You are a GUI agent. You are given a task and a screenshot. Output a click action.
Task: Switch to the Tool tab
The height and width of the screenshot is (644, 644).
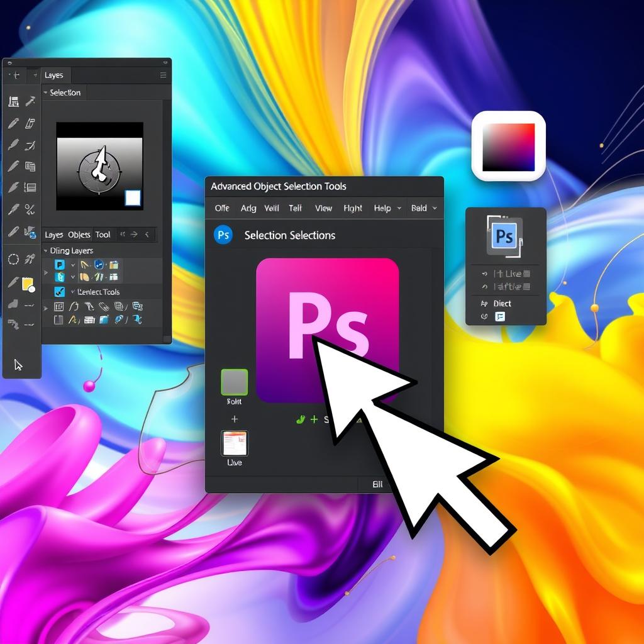click(x=103, y=235)
